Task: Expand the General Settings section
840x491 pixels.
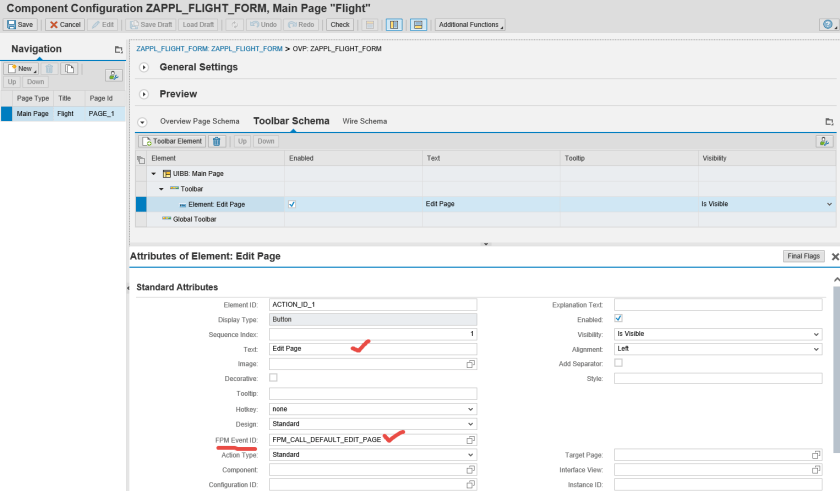Action: click(x=143, y=67)
